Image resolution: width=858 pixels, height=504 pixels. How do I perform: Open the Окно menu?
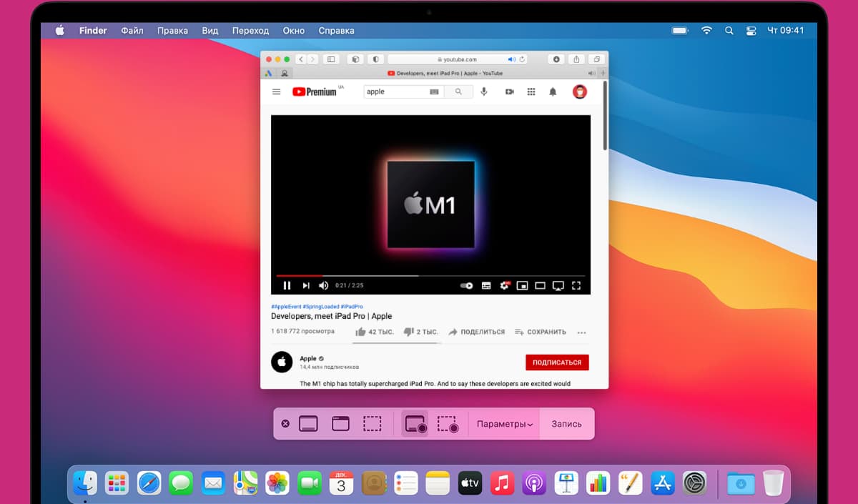[x=293, y=31]
